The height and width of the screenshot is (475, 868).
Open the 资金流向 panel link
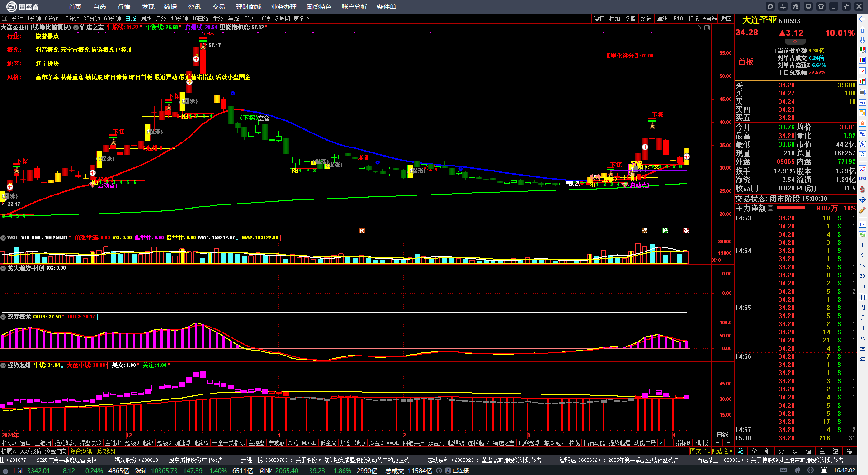[x=56, y=451]
